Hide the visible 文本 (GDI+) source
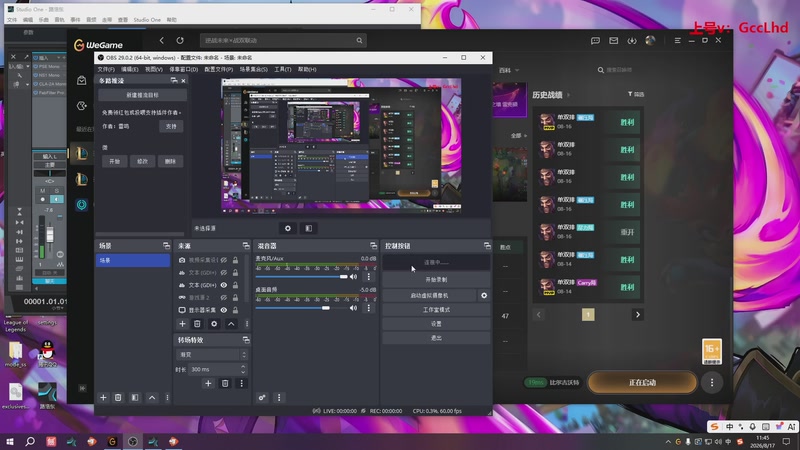The height and width of the screenshot is (450, 800). 223,285
